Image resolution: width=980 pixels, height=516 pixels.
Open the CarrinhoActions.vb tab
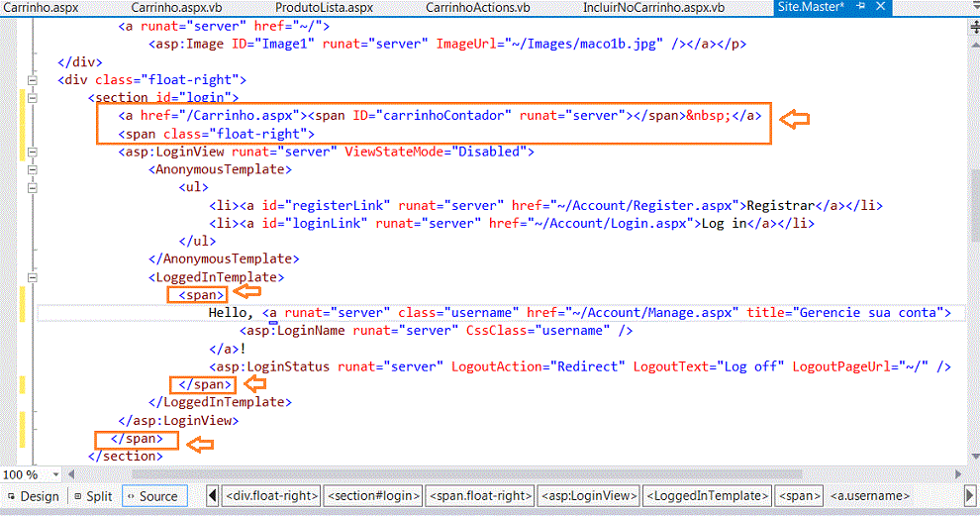pos(477,8)
